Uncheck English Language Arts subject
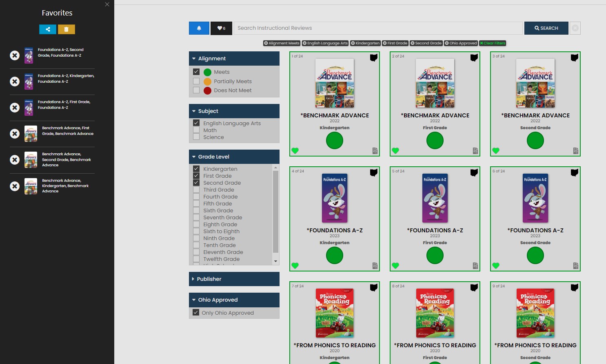 click(x=196, y=123)
